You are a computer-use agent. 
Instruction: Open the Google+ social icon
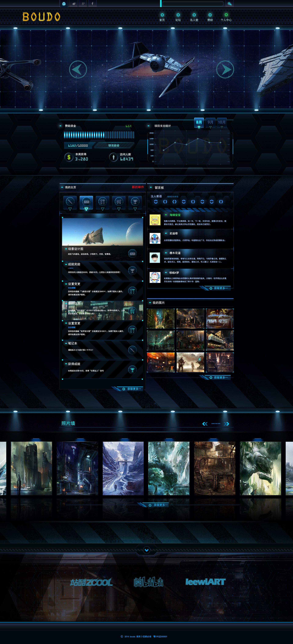click(x=83, y=4)
